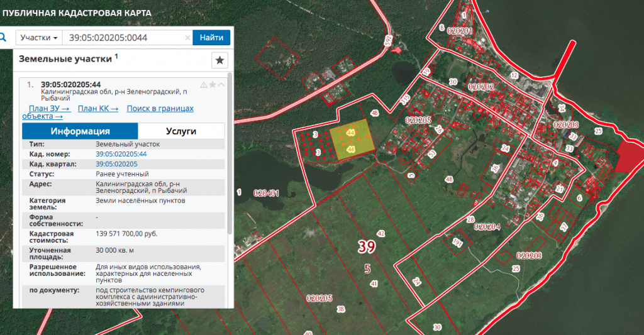The height and width of the screenshot is (335, 644).
Task: Click the warning triangle icon on the result
Action: coord(204,85)
